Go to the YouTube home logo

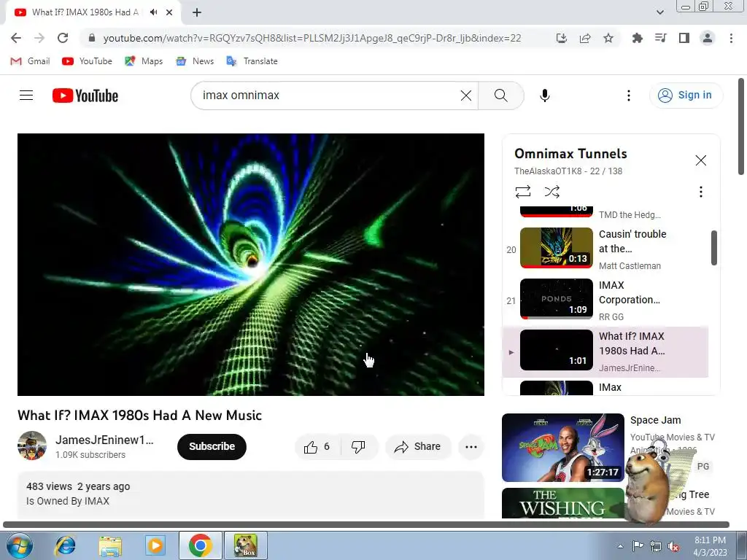[85, 96]
